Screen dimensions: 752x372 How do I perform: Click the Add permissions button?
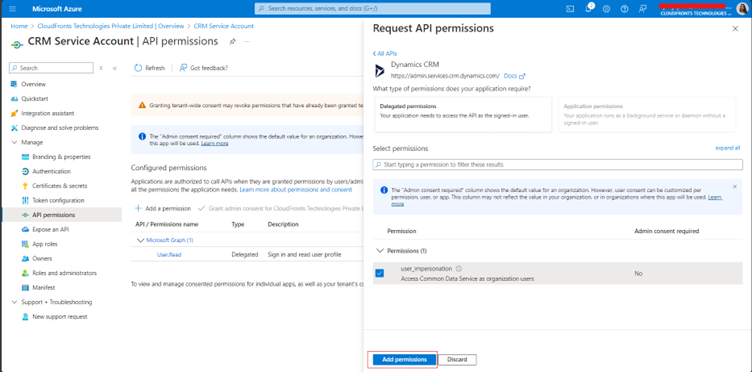(404, 360)
